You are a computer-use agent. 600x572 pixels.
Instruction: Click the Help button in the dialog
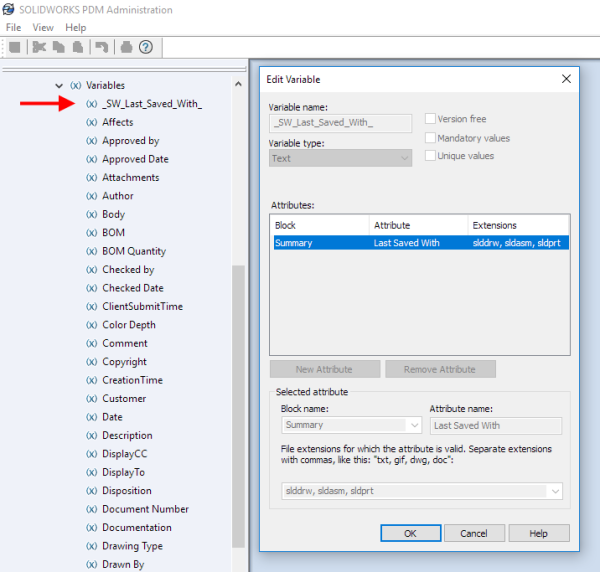tap(538, 533)
